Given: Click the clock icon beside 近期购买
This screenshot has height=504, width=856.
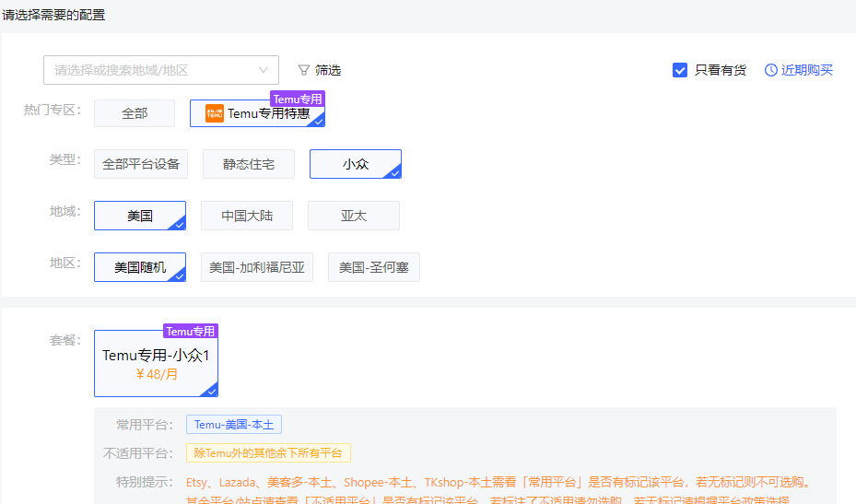Looking at the screenshot, I should pos(771,70).
